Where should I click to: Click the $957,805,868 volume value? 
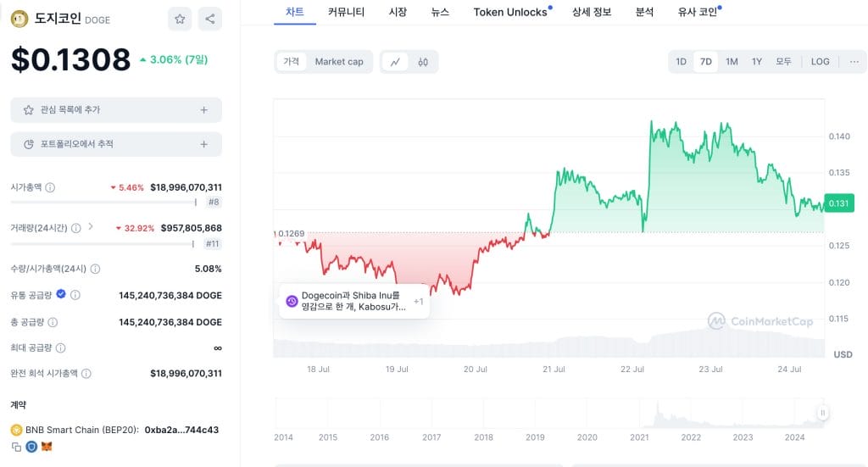coord(191,228)
